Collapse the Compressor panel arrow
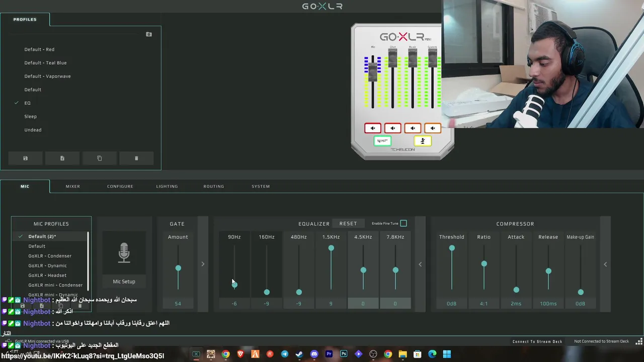 (x=605, y=264)
